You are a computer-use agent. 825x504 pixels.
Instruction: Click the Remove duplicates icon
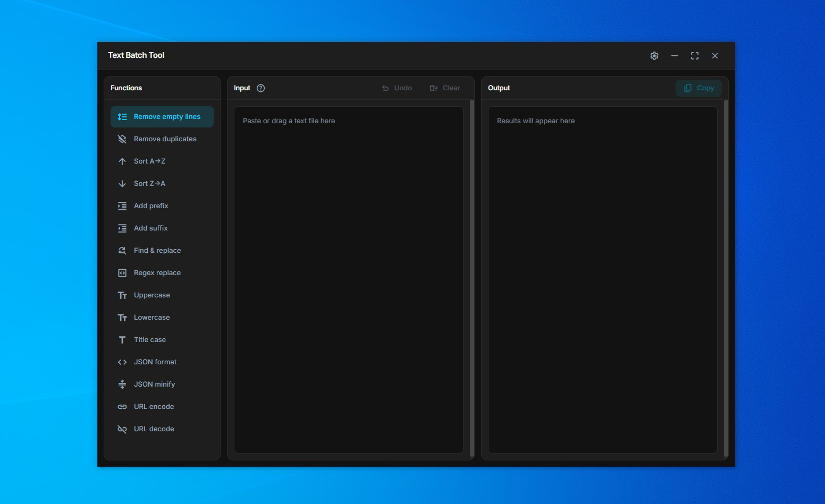(122, 139)
